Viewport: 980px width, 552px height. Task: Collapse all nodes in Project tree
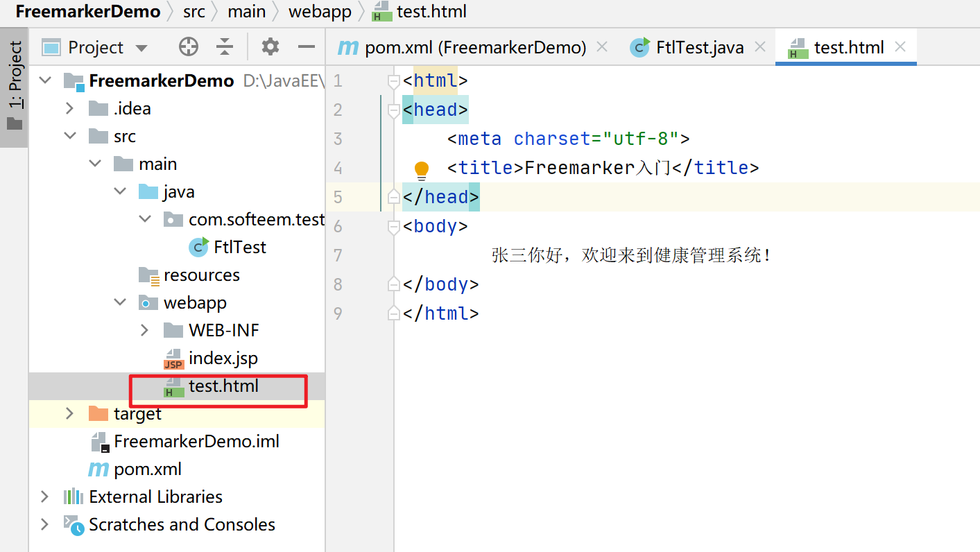[225, 46]
